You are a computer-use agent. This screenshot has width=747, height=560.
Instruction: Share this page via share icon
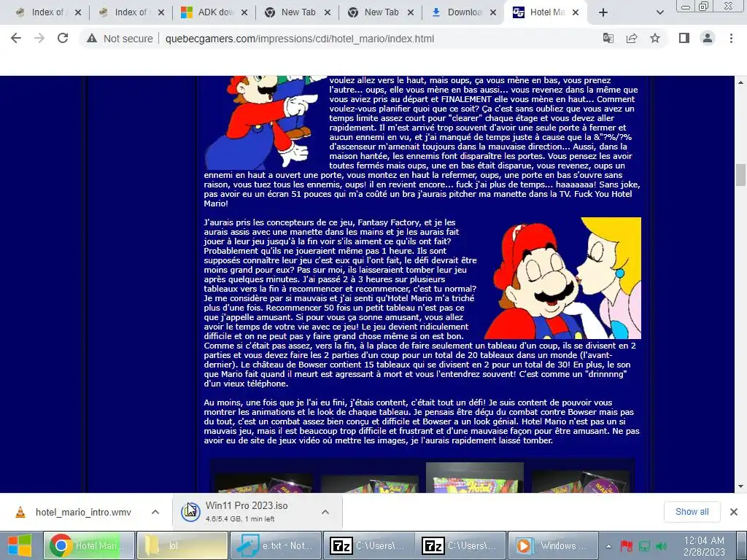pos(632,38)
